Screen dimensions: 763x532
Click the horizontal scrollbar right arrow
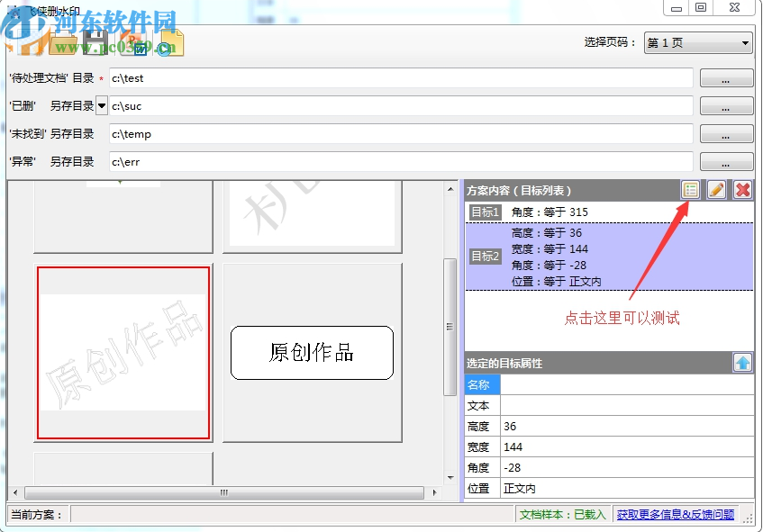(434, 492)
